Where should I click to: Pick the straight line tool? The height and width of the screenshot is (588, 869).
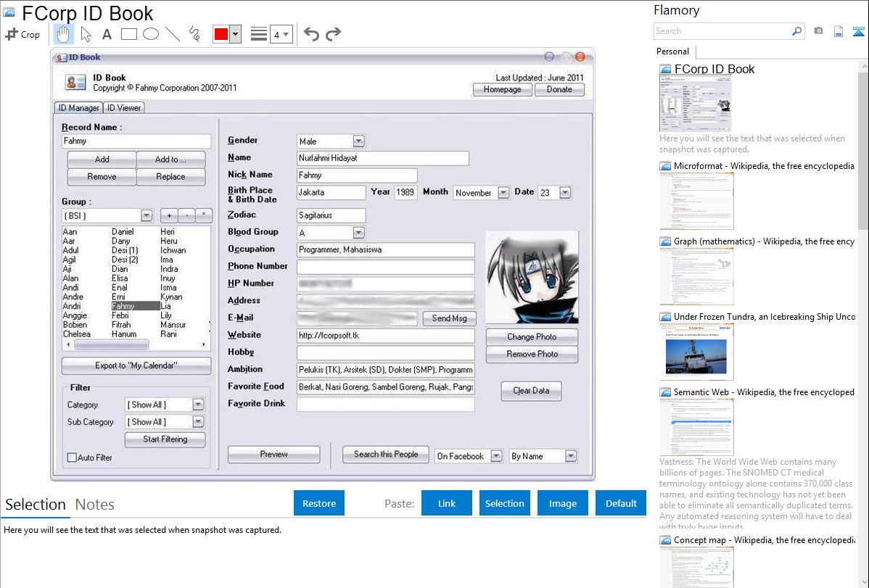[173, 34]
